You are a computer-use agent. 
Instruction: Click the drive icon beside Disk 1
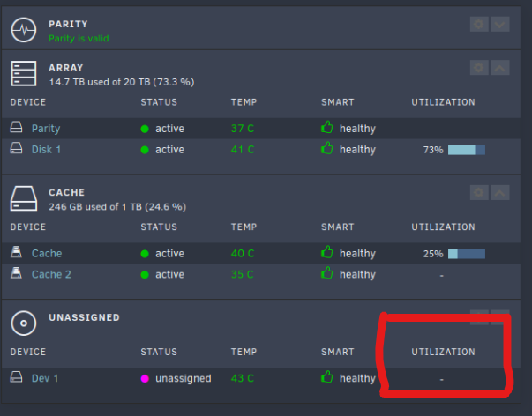[x=16, y=148]
